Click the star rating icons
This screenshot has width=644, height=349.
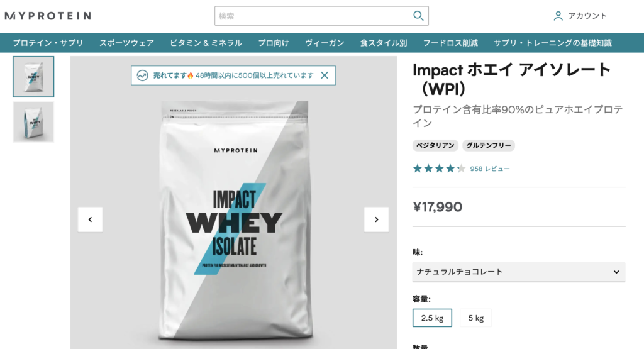(439, 169)
